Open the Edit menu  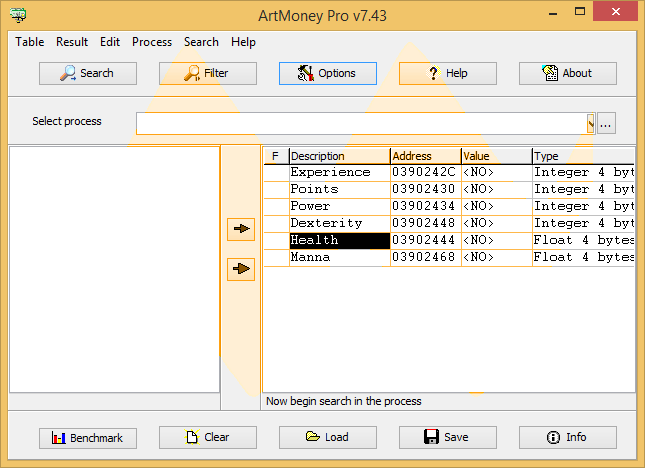pos(110,42)
